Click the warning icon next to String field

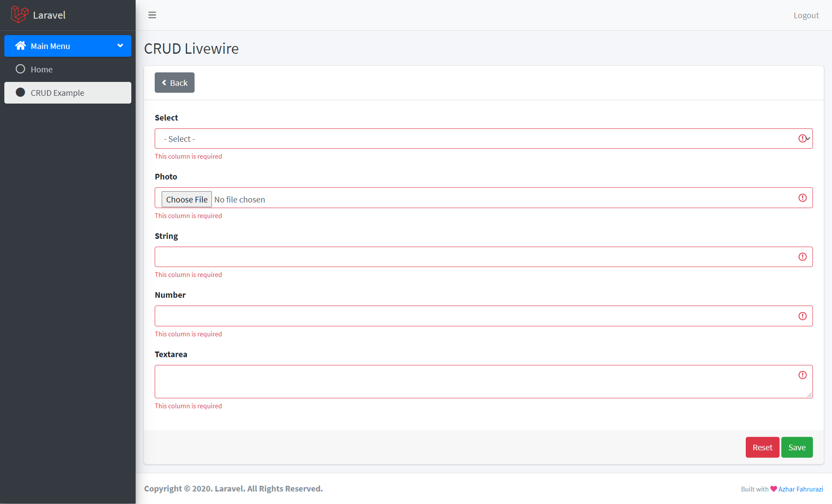coord(802,257)
